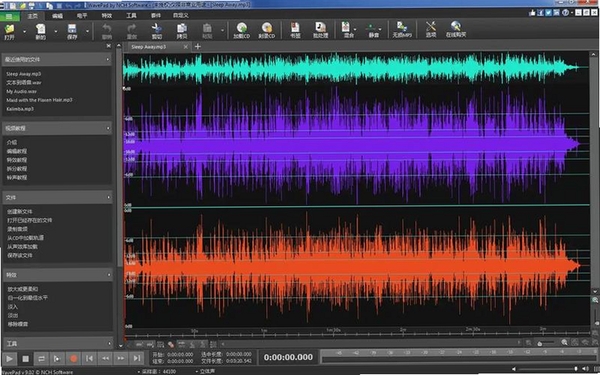The width and height of the screenshot is (600, 375).
Task: Jump to start of audio
Action: pos(89,359)
